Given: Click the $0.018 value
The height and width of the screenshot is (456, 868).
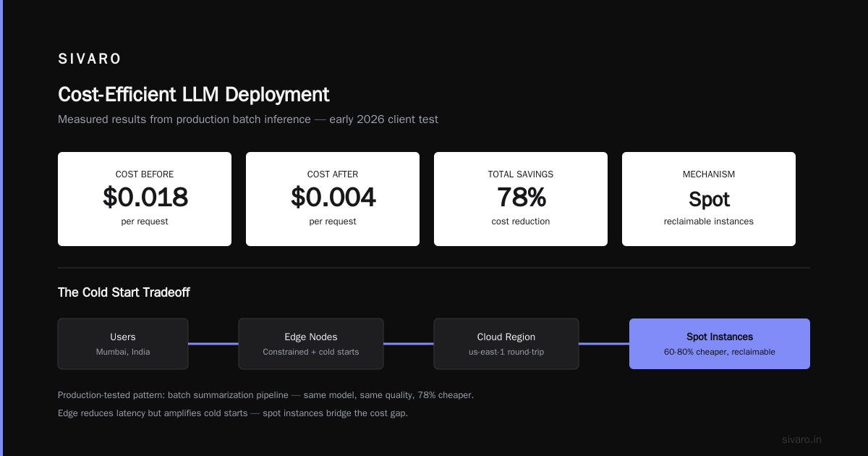Looking at the screenshot, I should [145, 197].
